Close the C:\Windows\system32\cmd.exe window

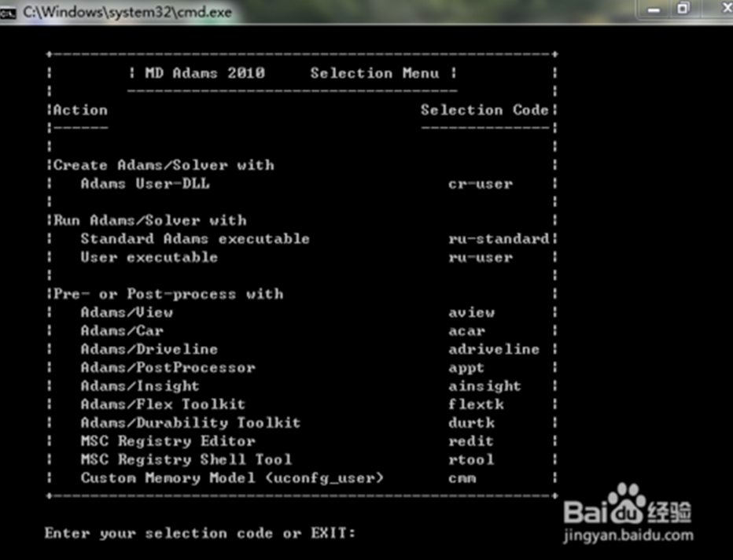pos(724,9)
